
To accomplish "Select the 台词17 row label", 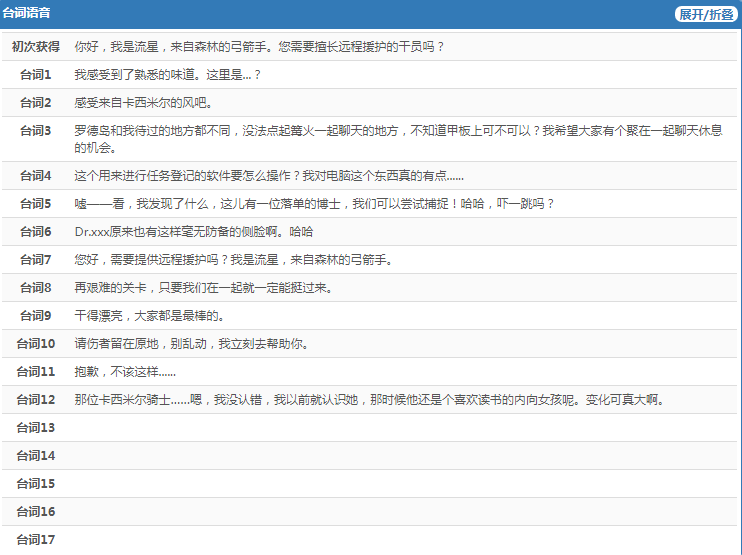I will [35, 540].
